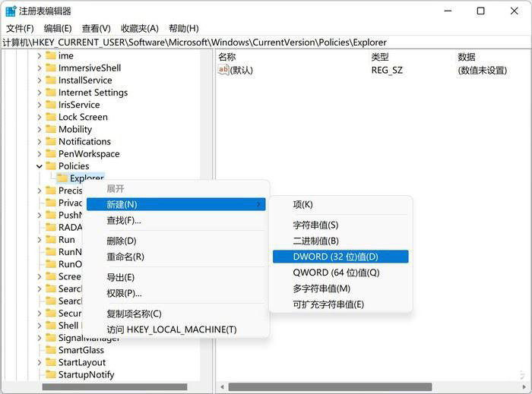Image resolution: width=532 pixels, height=394 pixels.
Task: Click the Lock Screen folder icon
Action: (x=51, y=117)
